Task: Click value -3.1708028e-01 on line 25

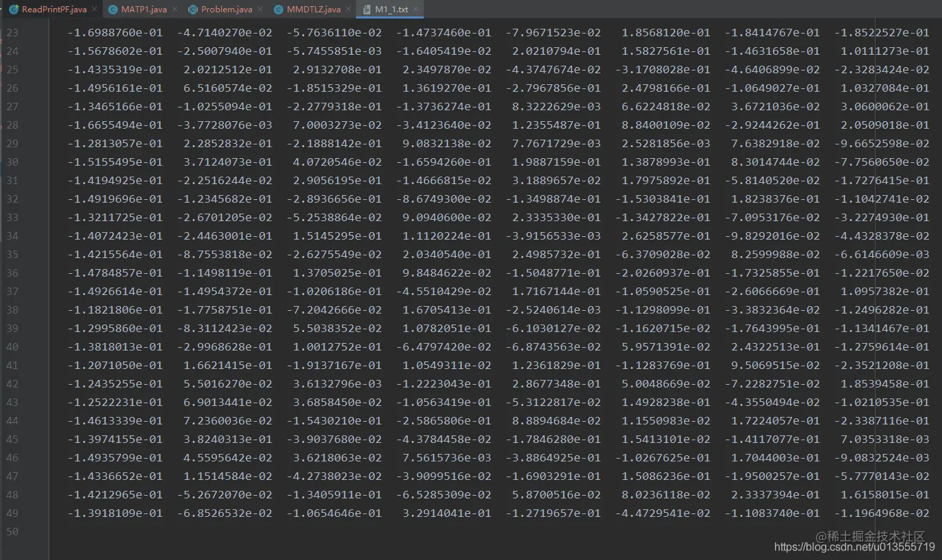Action: coord(663,70)
